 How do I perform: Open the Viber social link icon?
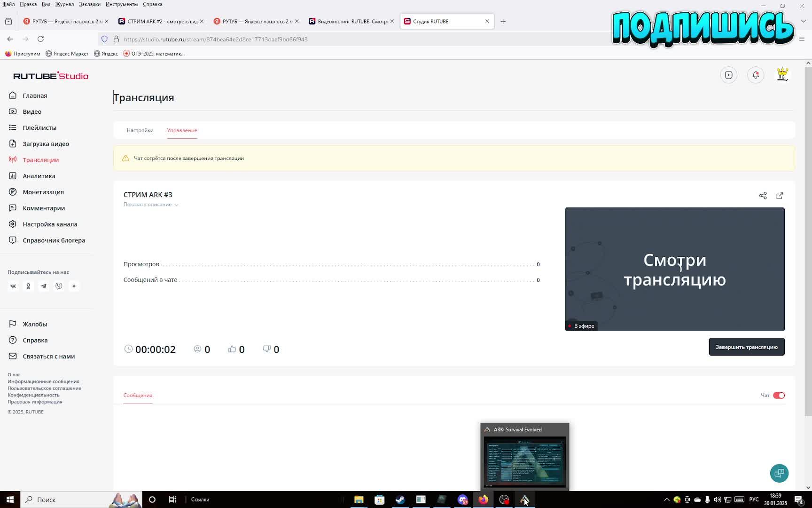[59, 286]
